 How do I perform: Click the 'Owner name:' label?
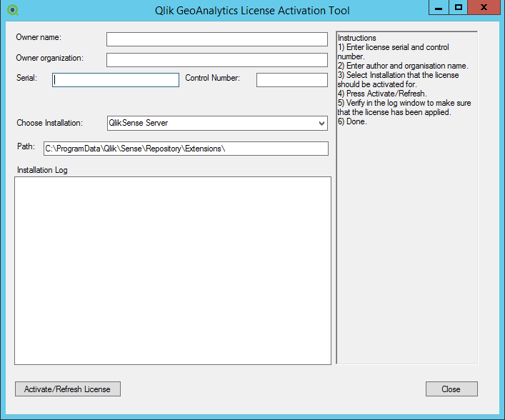pos(39,37)
